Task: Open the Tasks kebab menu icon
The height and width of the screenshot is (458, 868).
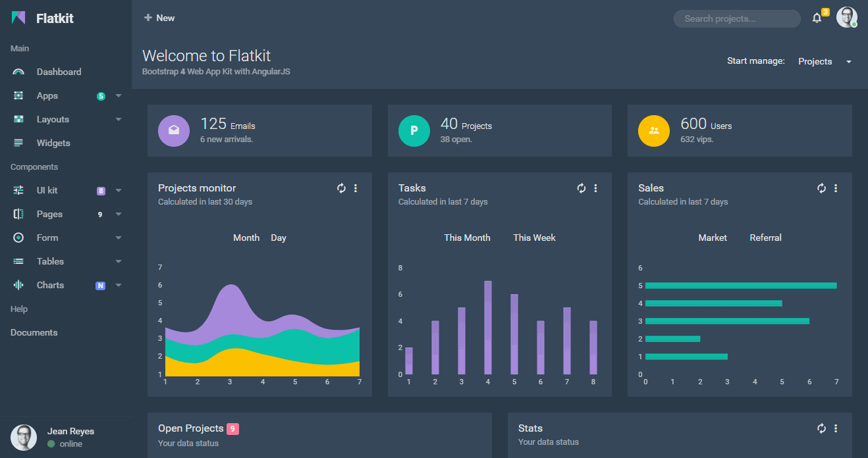Action: (595, 188)
